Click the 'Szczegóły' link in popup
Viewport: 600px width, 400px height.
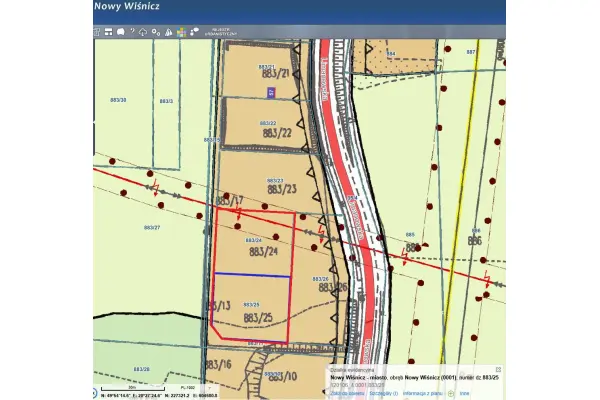[384, 393]
